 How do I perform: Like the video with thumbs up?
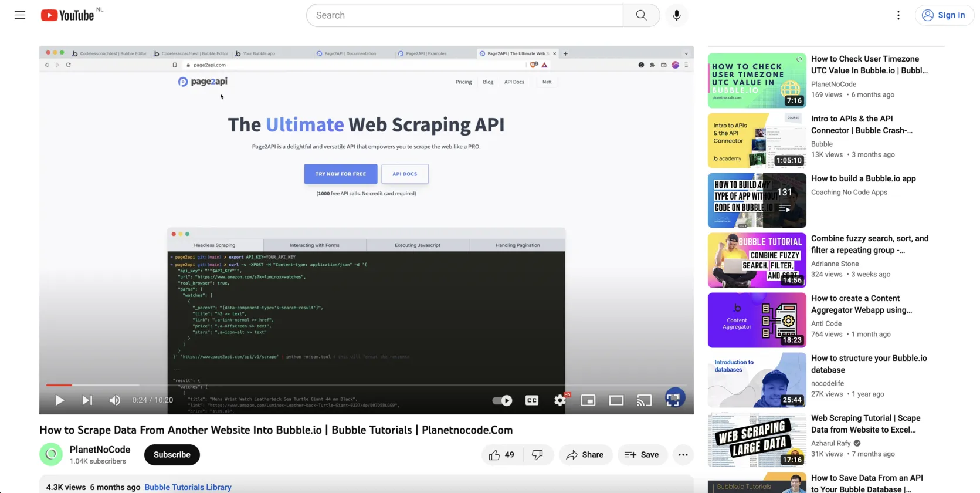[x=501, y=455]
